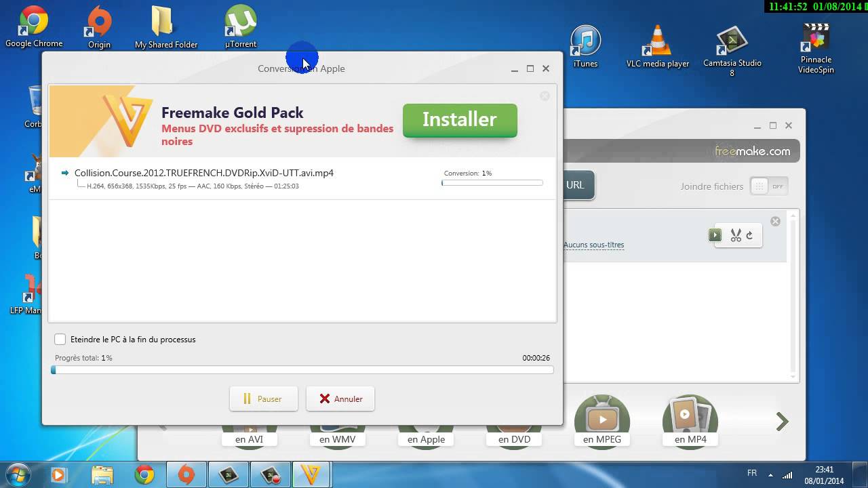This screenshot has height=488, width=868.
Task: Open the iTunes desktop icon
Action: click(585, 47)
